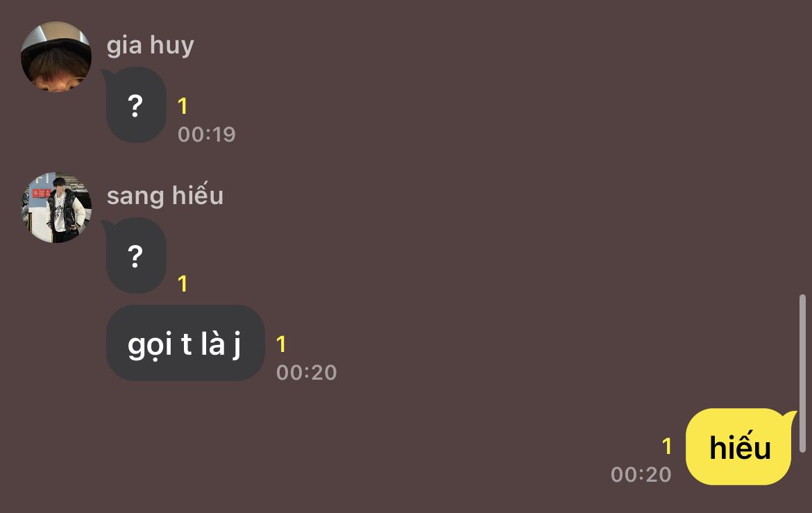Tap the sender name sang hiếu
Image resolution: width=812 pixels, height=513 pixels.
coord(165,195)
